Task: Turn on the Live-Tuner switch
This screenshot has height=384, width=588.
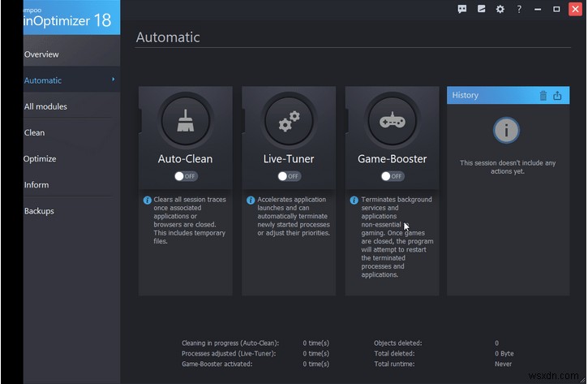Action: pos(289,176)
